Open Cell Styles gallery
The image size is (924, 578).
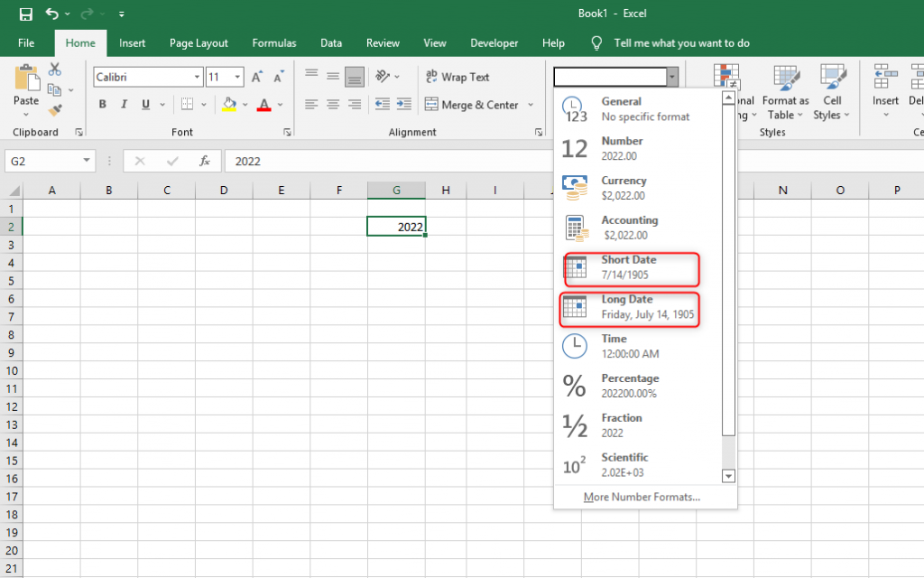[x=832, y=90]
